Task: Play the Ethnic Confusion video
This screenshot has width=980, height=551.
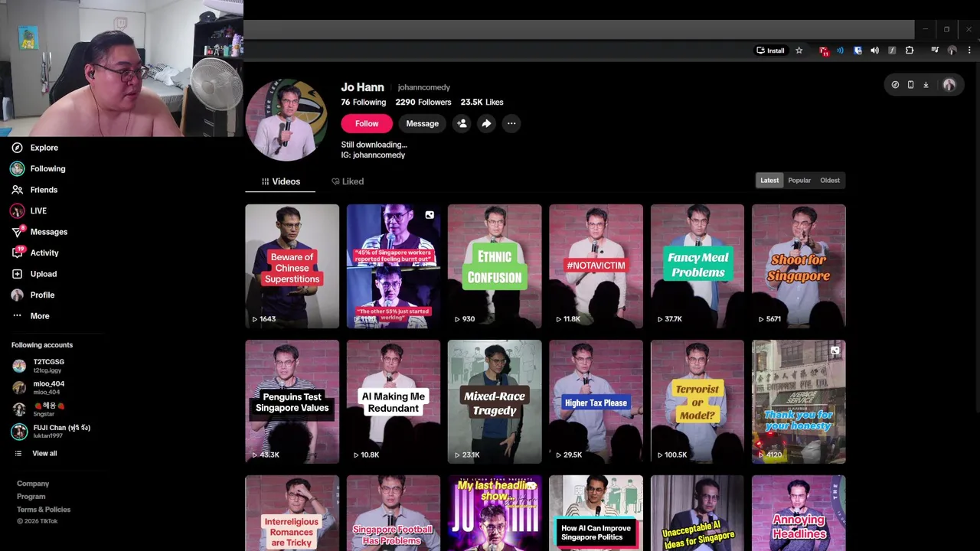Action: (x=495, y=266)
